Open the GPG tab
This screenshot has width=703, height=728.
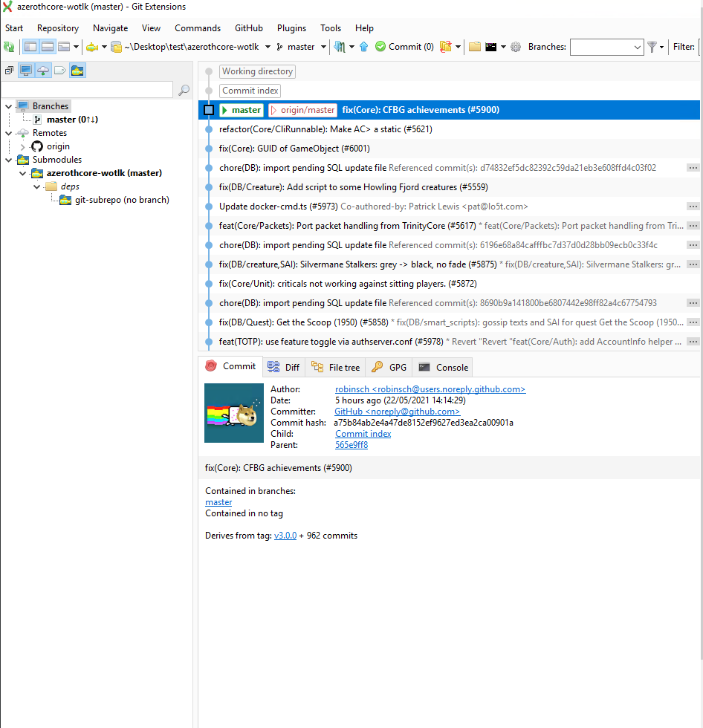point(389,367)
